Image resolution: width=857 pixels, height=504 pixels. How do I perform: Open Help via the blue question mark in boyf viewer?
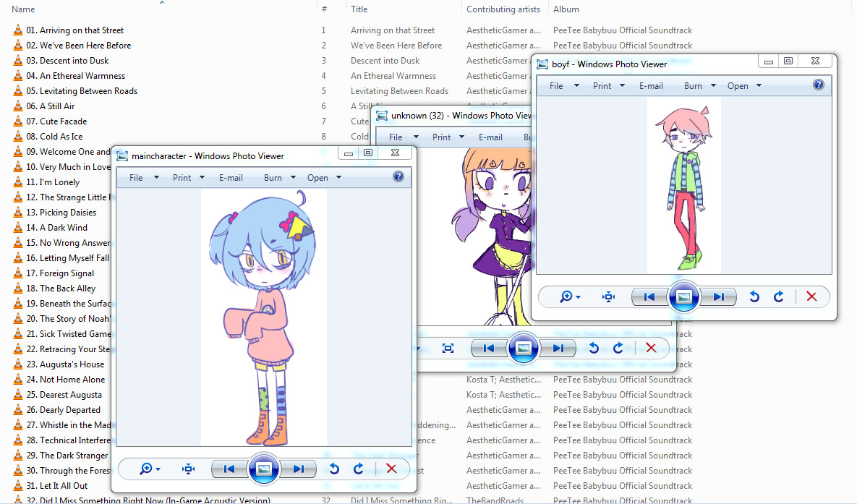click(x=819, y=85)
